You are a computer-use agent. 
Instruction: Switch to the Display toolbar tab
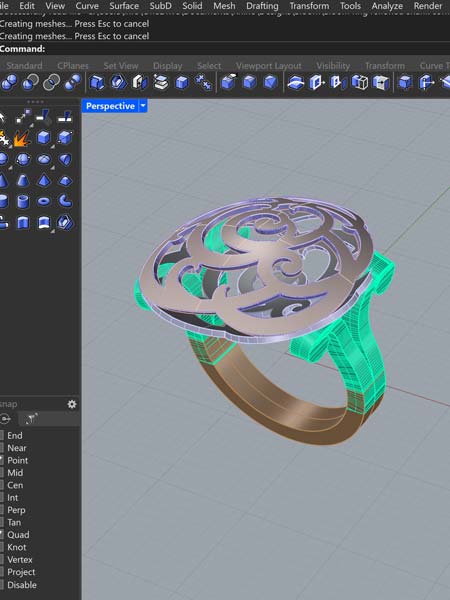167,66
